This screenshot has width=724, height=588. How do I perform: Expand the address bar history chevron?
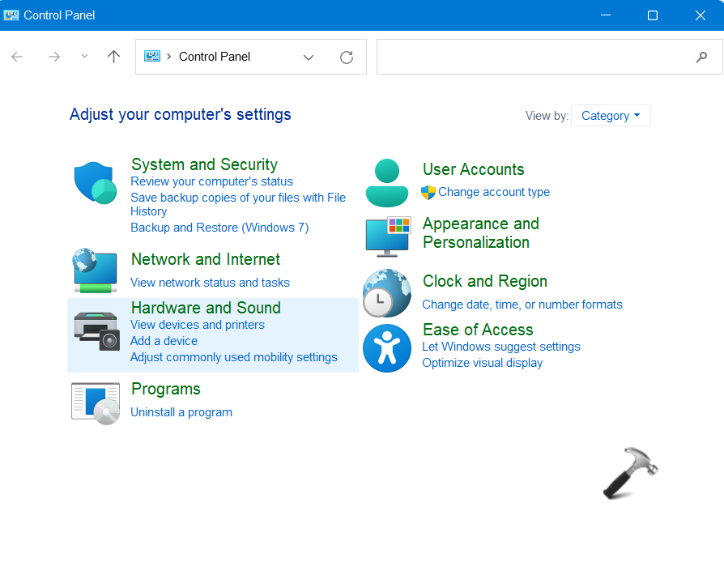[309, 57]
